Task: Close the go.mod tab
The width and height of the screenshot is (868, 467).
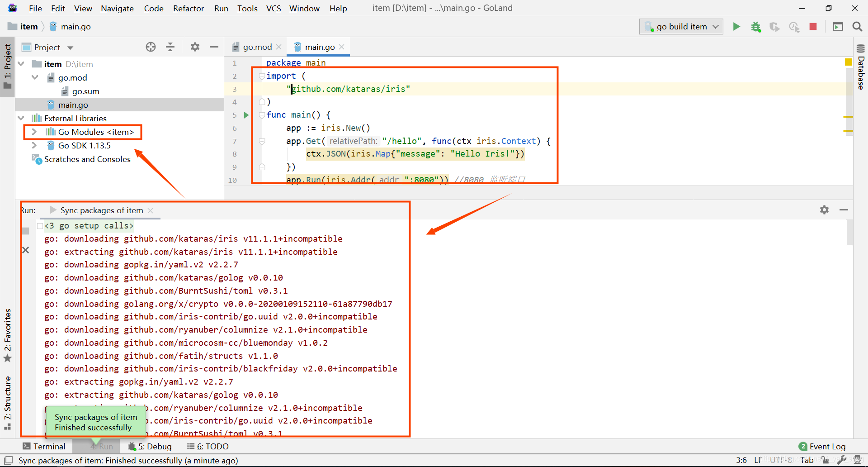Action: click(x=278, y=47)
